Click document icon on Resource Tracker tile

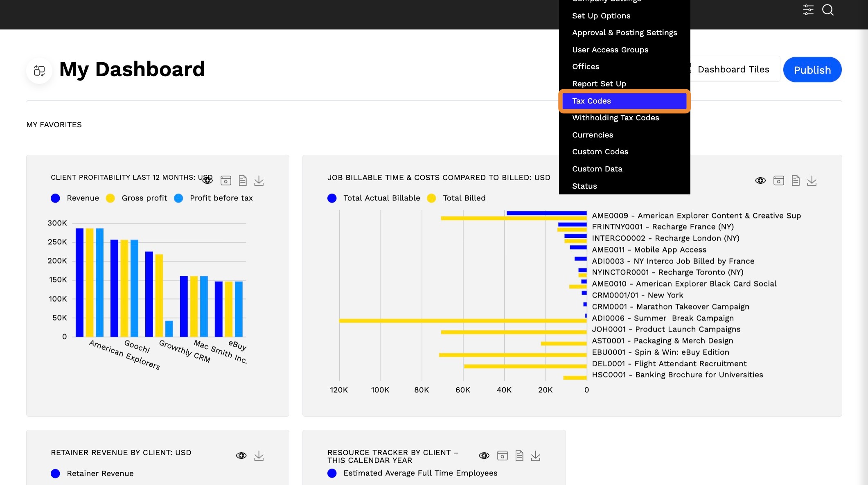click(519, 456)
